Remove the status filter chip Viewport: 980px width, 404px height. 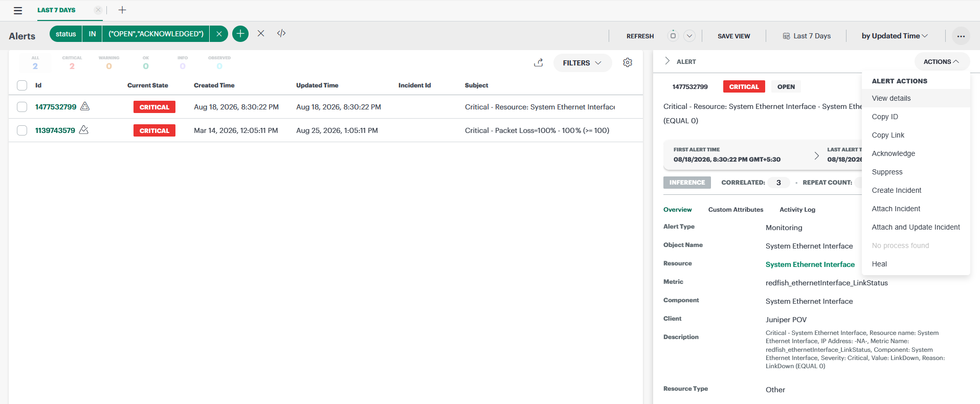point(219,34)
